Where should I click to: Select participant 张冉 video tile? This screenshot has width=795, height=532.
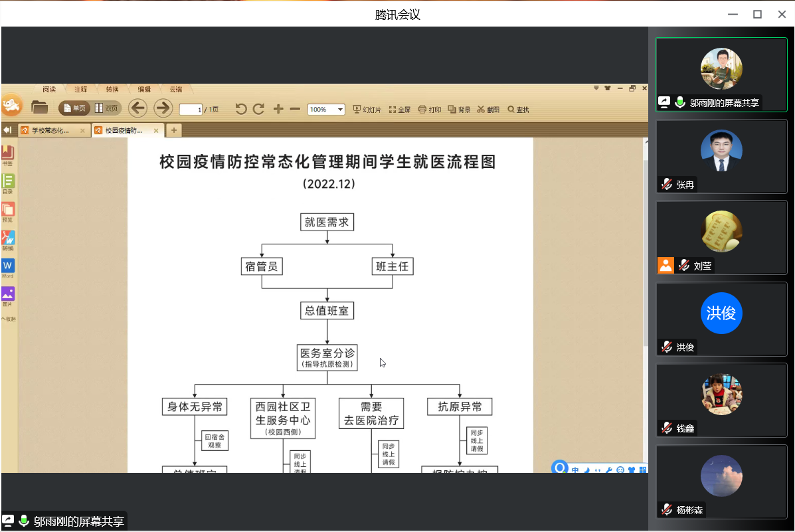click(721, 156)
